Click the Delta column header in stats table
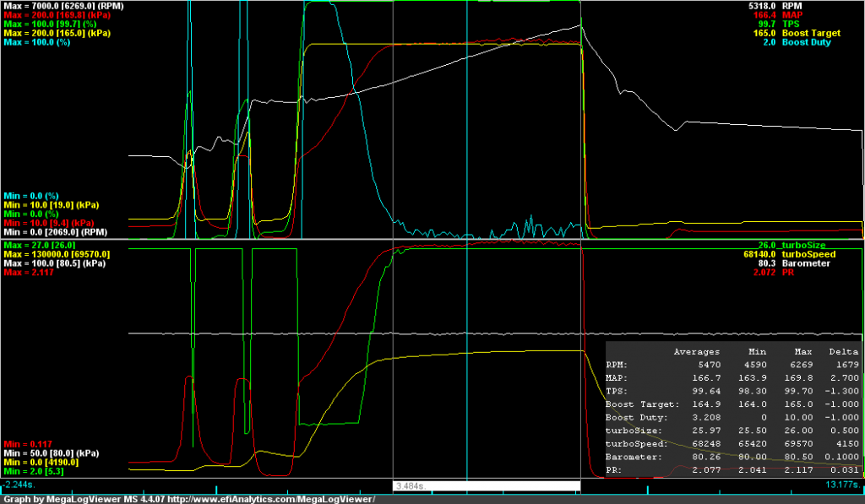 [x=844, y=351]
